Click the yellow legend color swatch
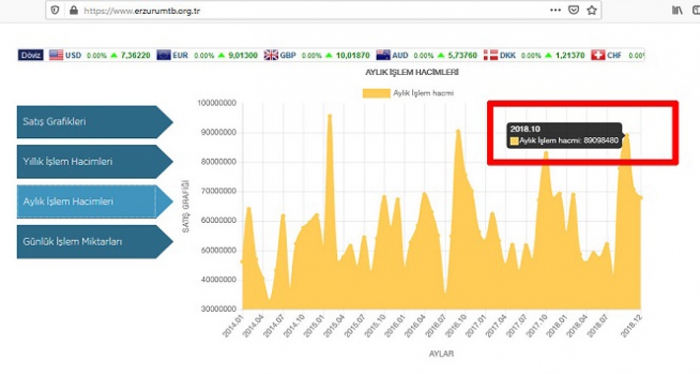Viewport: 700px width, 374px height. (x=376, y=93)
